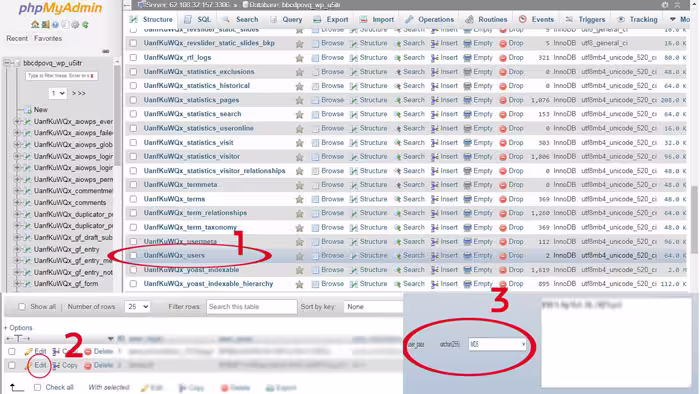Insert icon in UanfKuWQx_statistics_visitor row
700x394 pixels.
[x=434, y=157]
